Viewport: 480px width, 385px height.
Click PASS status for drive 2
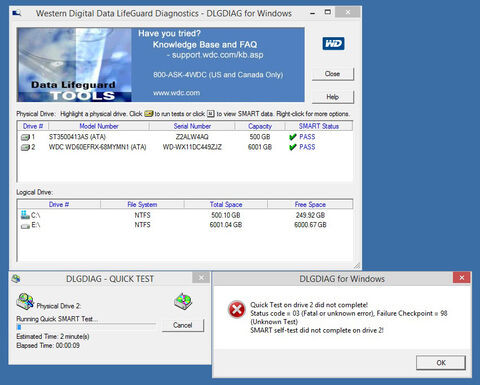click(x=307, y=147)
